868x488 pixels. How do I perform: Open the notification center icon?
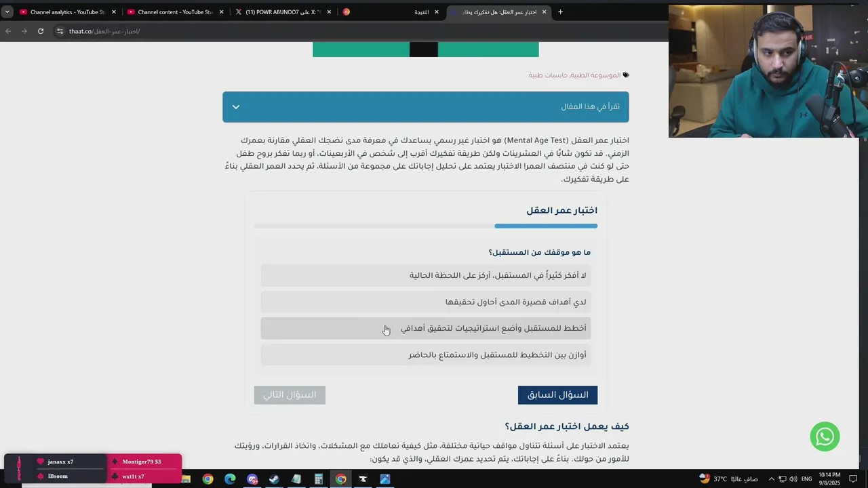pos(854,479)
